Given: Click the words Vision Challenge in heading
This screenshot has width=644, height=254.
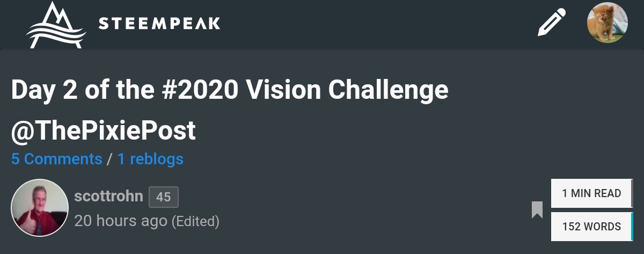Looking at the screenshot, I should [x=347, y=90].
